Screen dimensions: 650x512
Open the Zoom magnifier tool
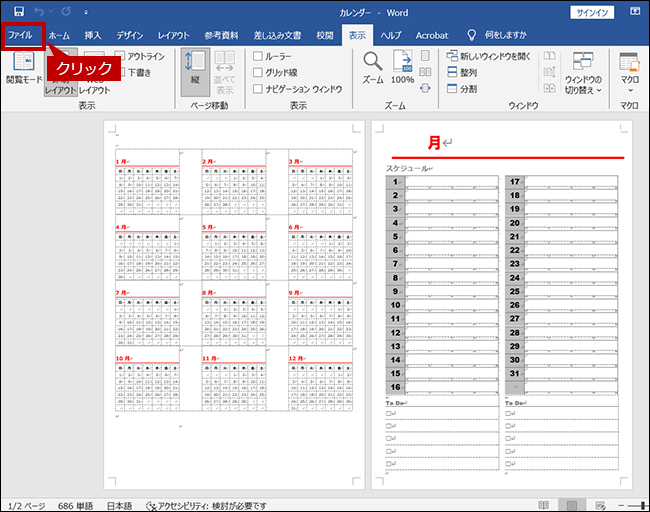373,68
